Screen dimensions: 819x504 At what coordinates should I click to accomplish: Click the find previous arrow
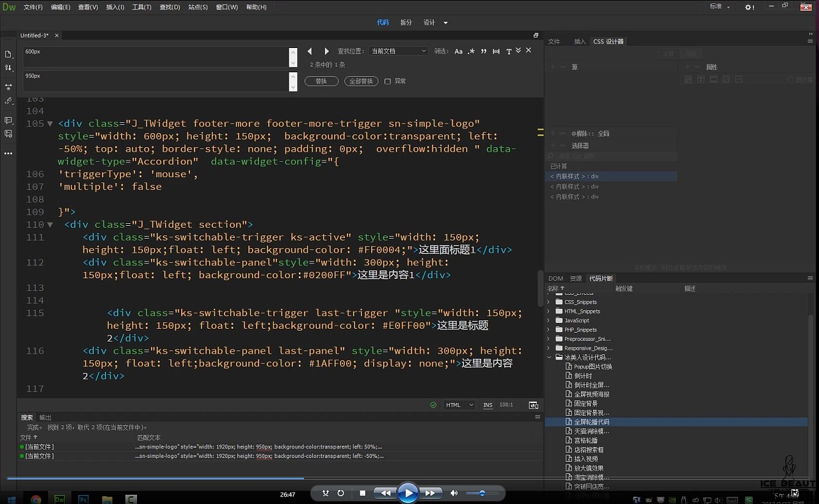point(310,51)
